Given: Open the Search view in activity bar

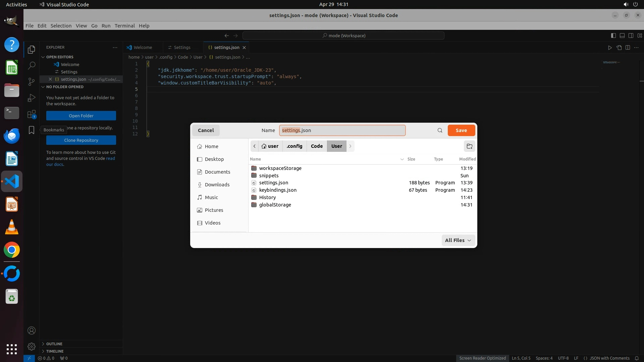Looking at the screenshot, I should [x=32, y=66].
